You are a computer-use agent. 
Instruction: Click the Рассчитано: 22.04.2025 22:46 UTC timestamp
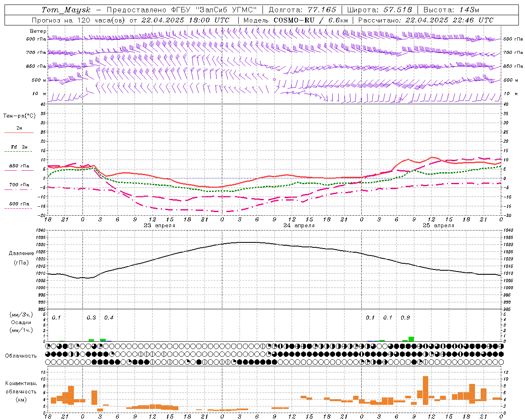(426, 20)
